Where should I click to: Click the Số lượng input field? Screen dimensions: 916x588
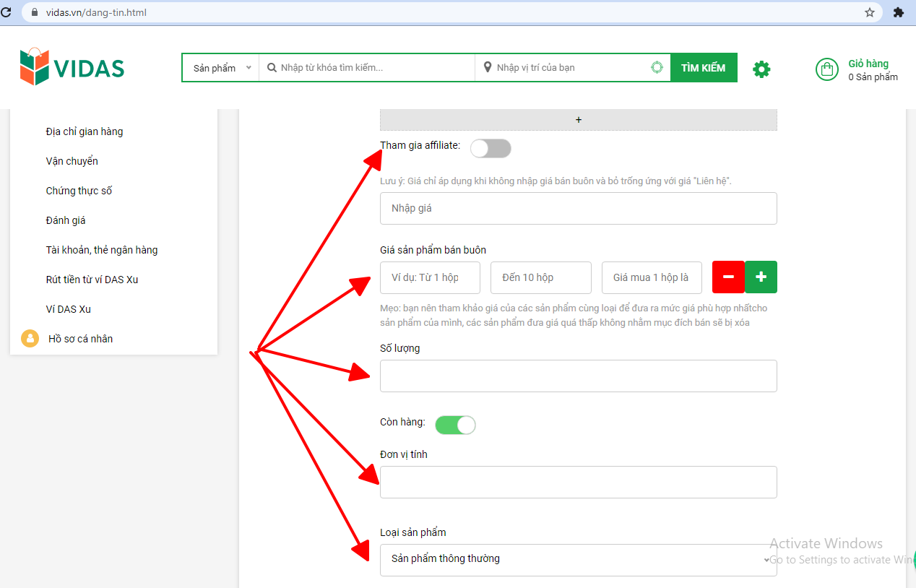click(578, 376)
